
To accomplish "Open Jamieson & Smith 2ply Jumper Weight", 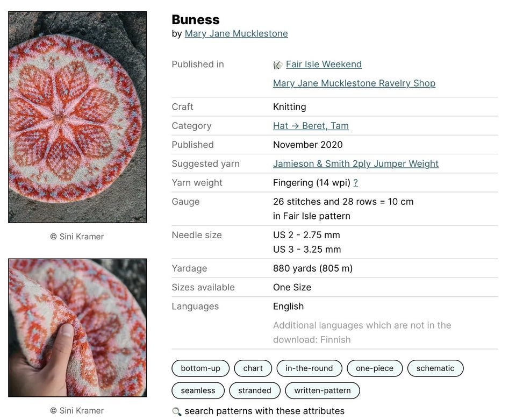I will [x=355, y=164].
